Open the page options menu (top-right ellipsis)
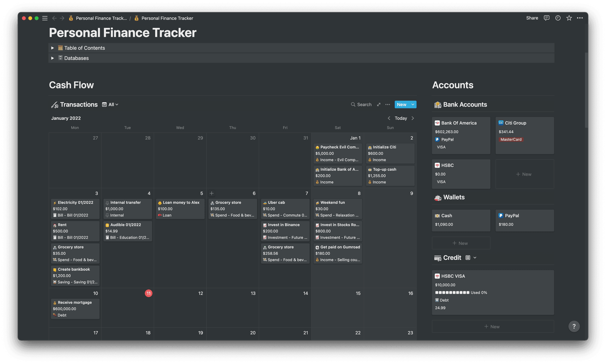 pyautogui.click(x=580, y=18)
